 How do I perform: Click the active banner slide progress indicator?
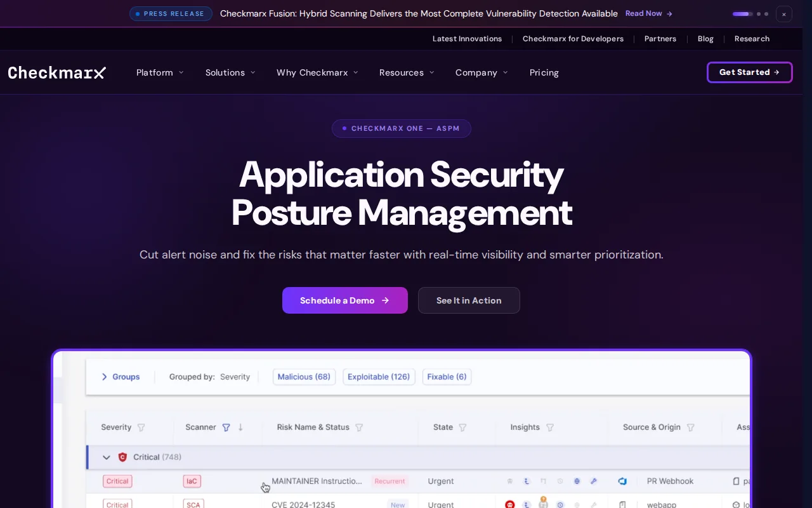(x=742, y=14)
